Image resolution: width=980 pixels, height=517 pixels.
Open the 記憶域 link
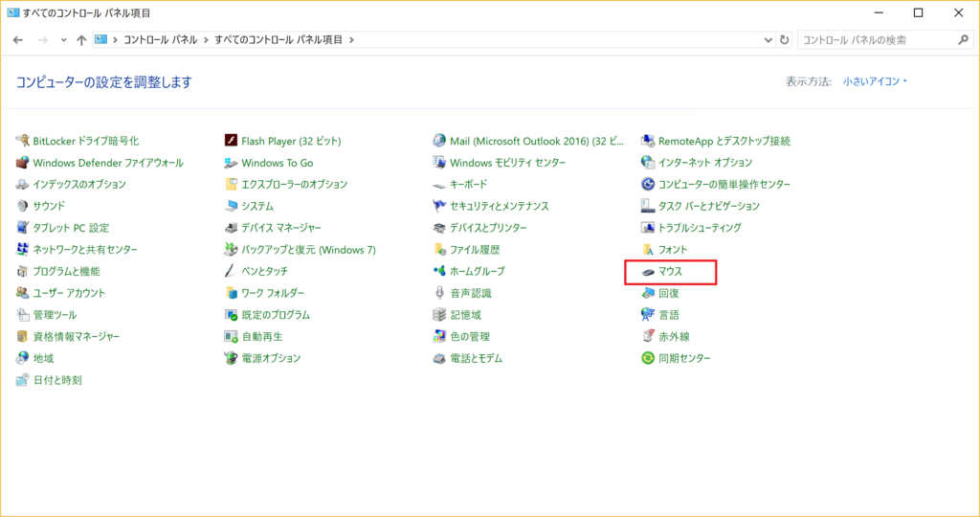coord(466,314)
